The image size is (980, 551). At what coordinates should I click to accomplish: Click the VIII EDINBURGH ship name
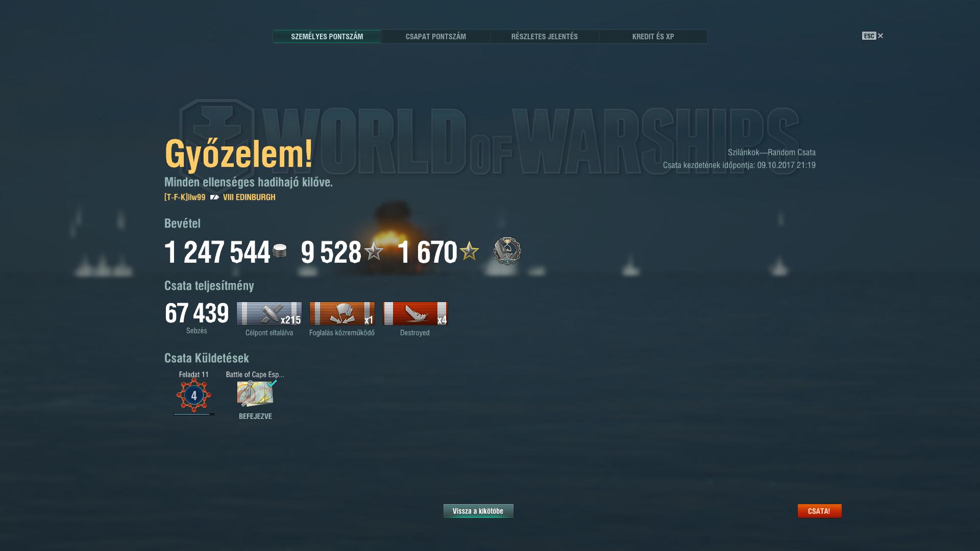click(x=249, y=197)
